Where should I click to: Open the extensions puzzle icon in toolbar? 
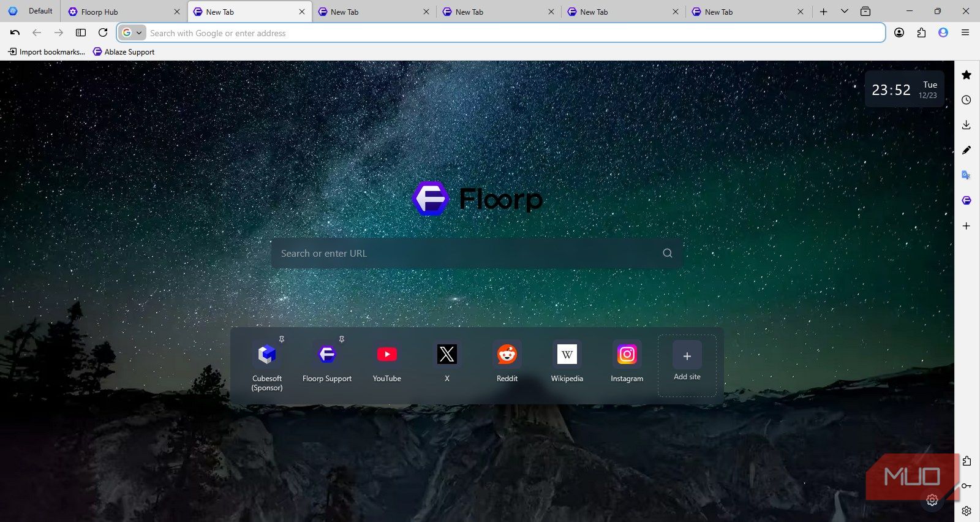921,33
